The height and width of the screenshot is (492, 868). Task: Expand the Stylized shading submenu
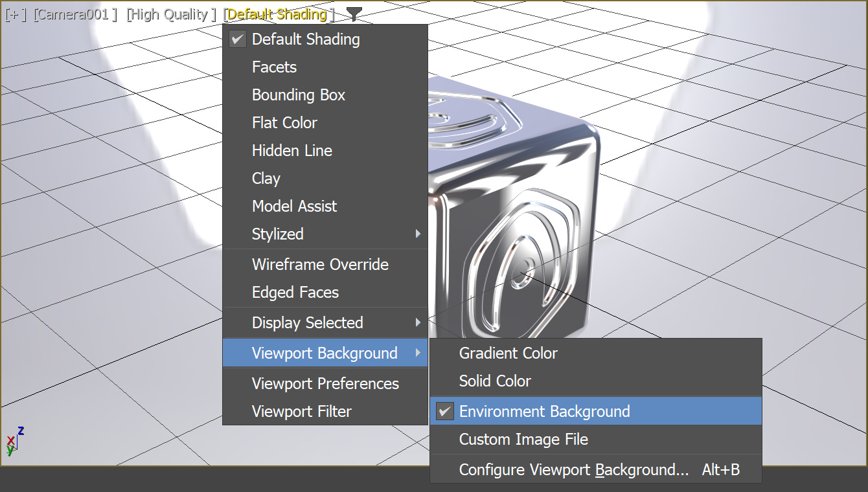(277, 234)
